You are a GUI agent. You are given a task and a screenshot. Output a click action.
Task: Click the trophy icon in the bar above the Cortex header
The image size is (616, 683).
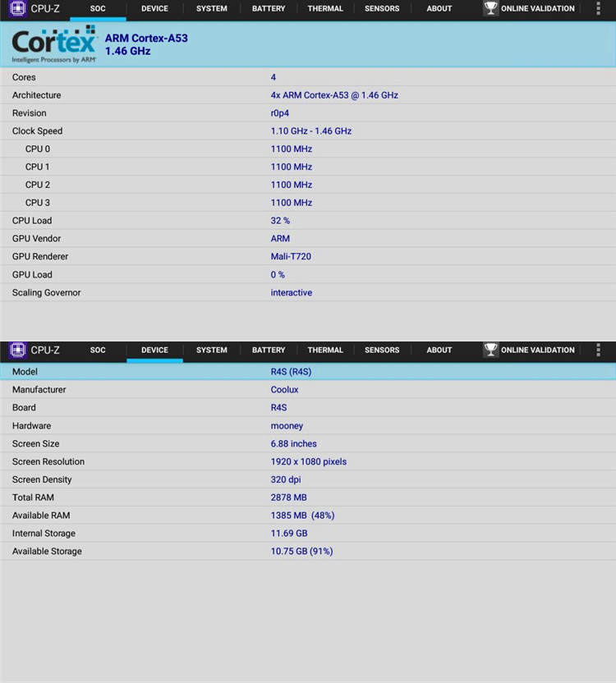pos(491,9)
